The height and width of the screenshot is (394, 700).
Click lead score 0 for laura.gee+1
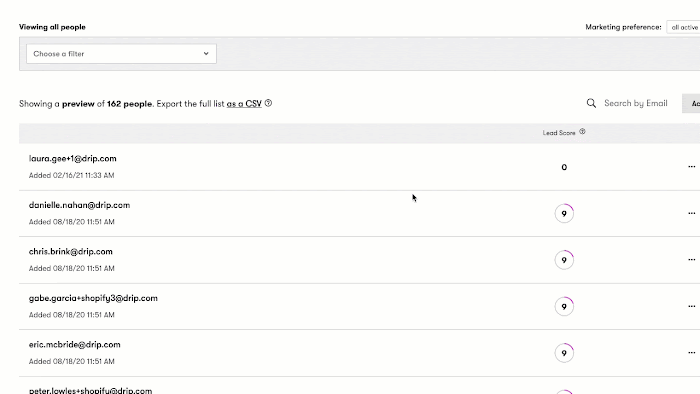[x=564, y=167]
